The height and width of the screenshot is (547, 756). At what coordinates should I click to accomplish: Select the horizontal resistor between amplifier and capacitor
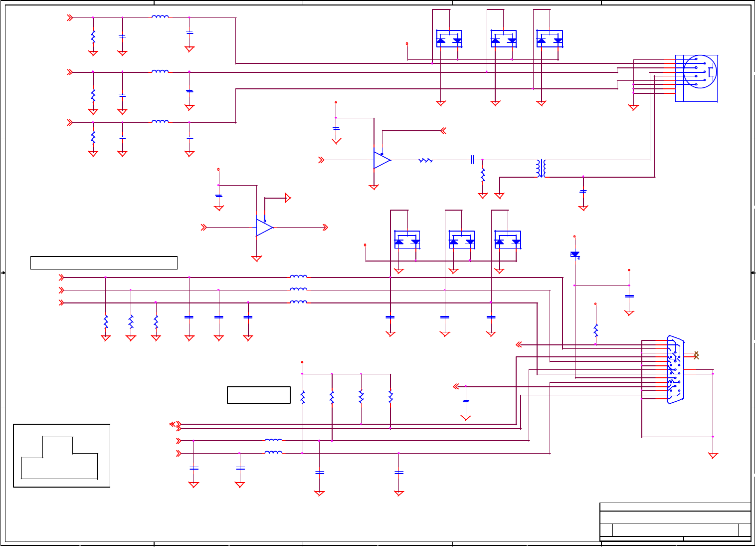coord(425,160)
